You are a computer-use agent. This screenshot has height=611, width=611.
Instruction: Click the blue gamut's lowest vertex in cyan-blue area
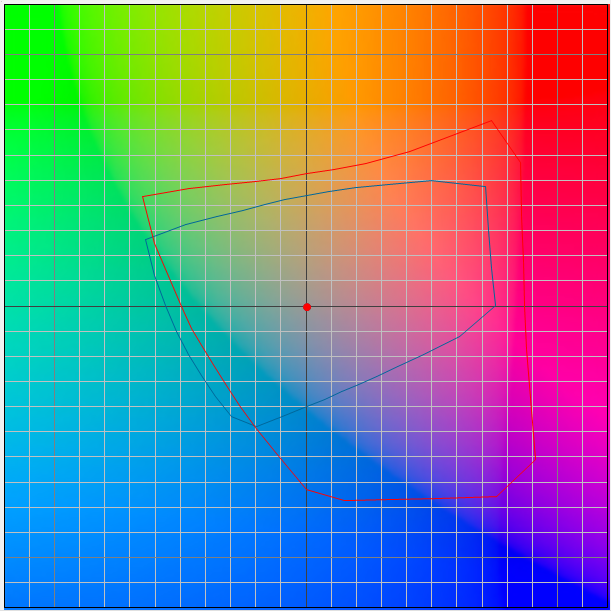[256, 427]
